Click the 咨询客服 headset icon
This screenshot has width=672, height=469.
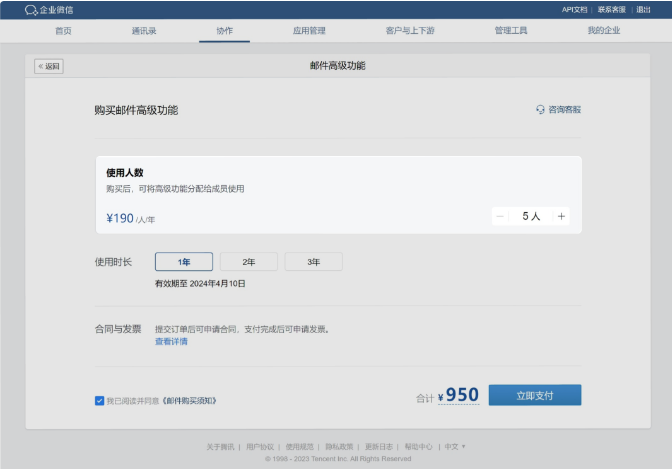(x=540, y=110)
